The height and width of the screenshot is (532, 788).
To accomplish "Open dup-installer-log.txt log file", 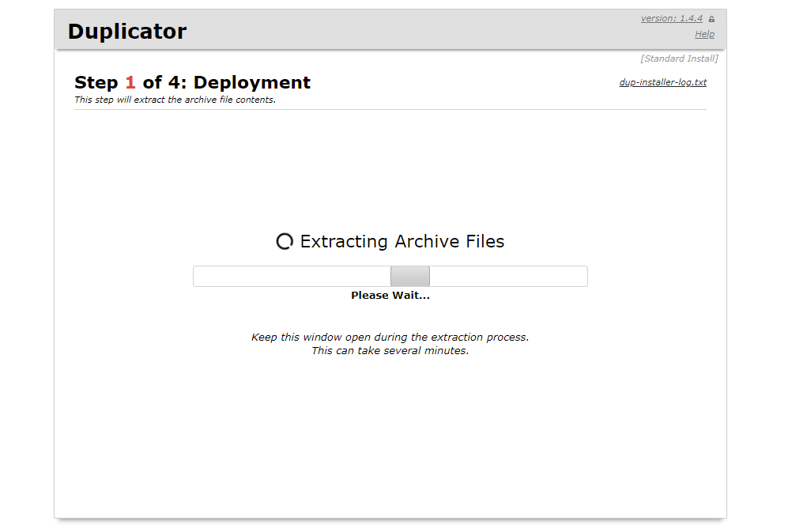I will [663, 82].
